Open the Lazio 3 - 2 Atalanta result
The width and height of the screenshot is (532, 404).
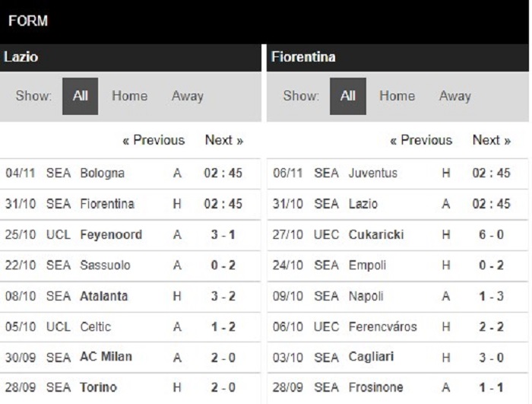(223, 296)
